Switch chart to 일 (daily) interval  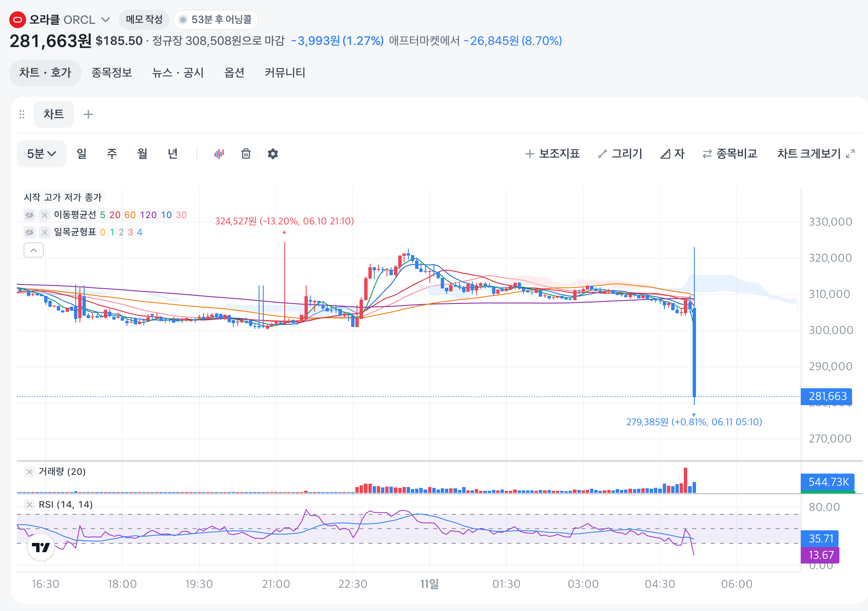(82, 154)
